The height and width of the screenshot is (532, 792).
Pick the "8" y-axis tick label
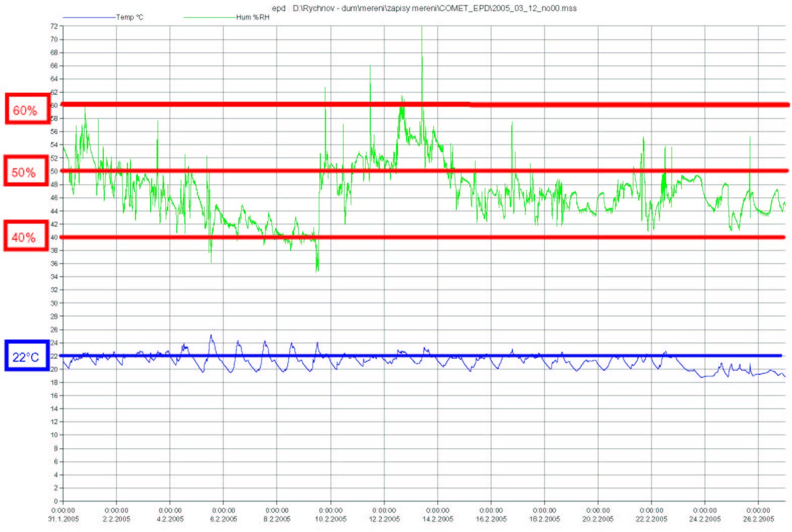[x=56, y=448]
